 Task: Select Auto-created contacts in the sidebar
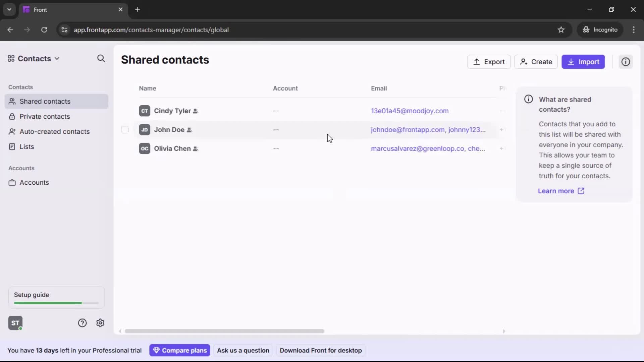(54, 131)
